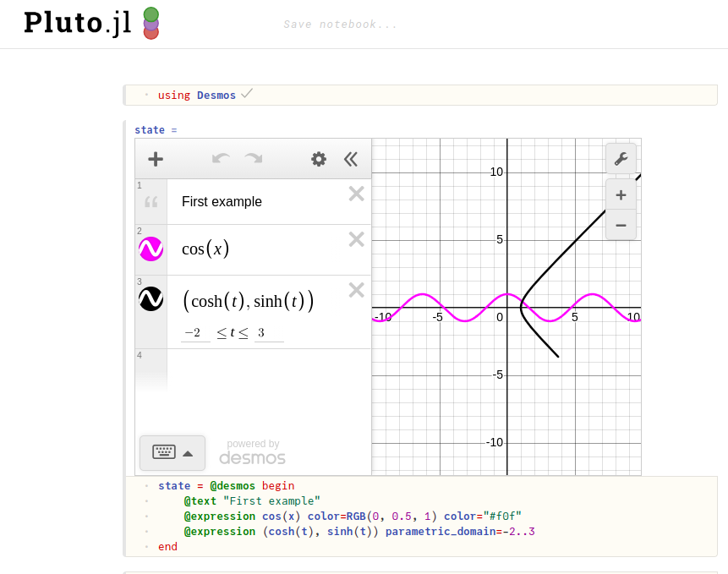The height and width of the screenshot is (574, 728).
Task: Show the Desmos on-screen keypad
Action: pyautogui.click(x=172, y=452)
